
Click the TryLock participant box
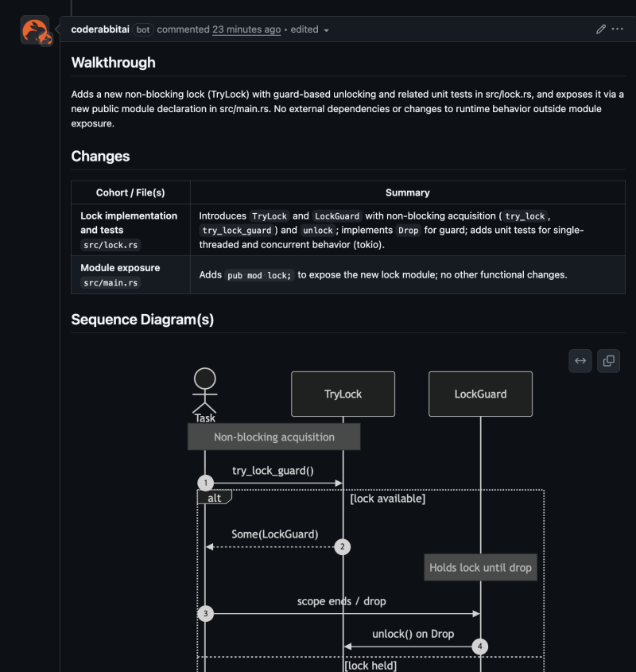coord(343,394)
